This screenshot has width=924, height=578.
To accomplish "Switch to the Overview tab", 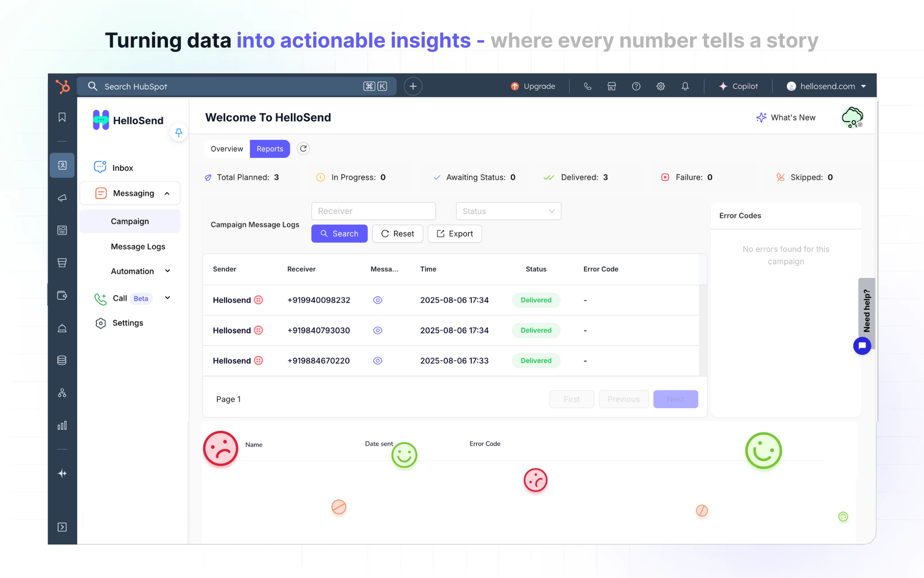I will [x=226, y=149].
